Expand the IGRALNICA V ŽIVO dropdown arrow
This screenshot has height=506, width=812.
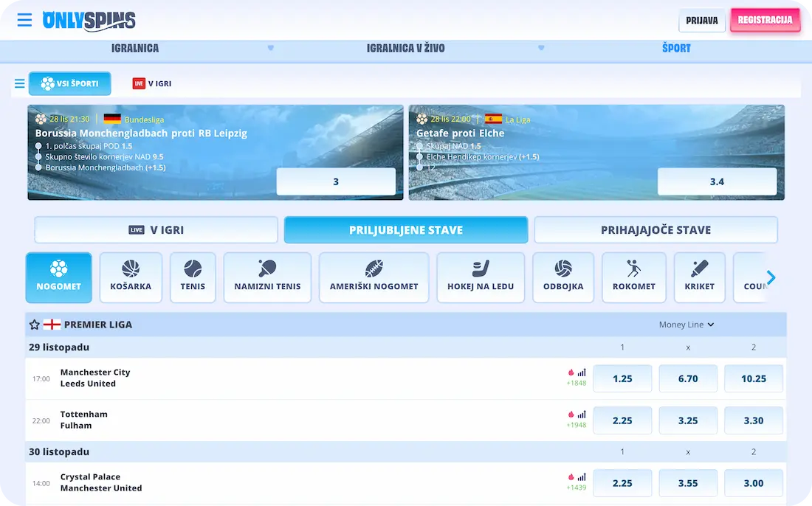(x=541, y=48)
